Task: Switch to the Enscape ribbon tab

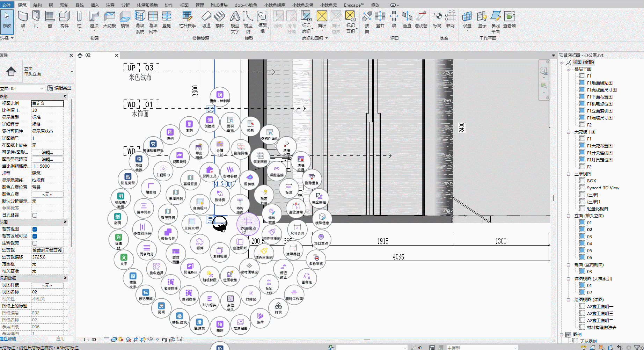Action: pyautogui.click(x=354, y=5)
